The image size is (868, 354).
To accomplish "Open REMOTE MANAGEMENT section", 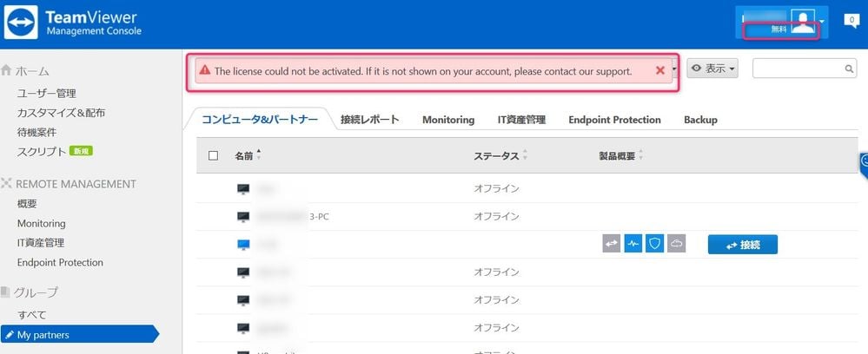I will point(76,184).
